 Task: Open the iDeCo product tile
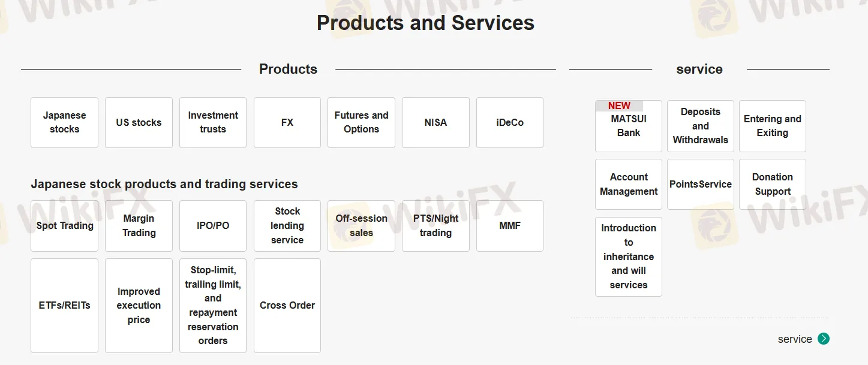pyautogui.click(x=510, y=122)
